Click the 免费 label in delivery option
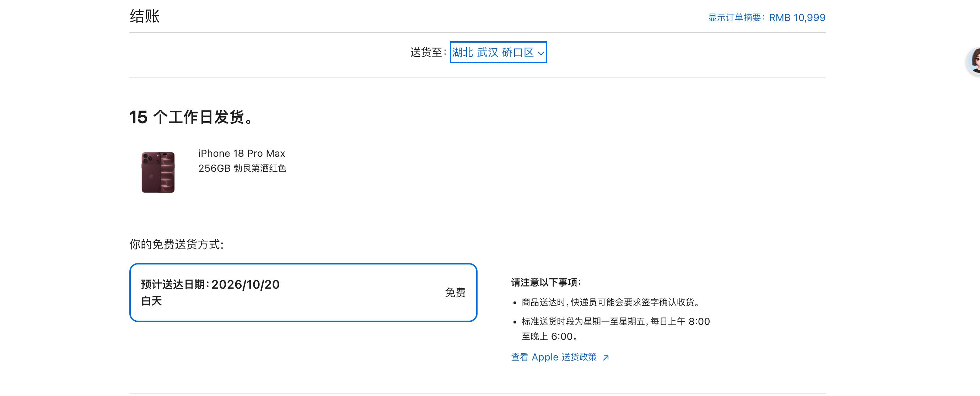The height and width of the screenshot is (396, 980). click(455, 293)
